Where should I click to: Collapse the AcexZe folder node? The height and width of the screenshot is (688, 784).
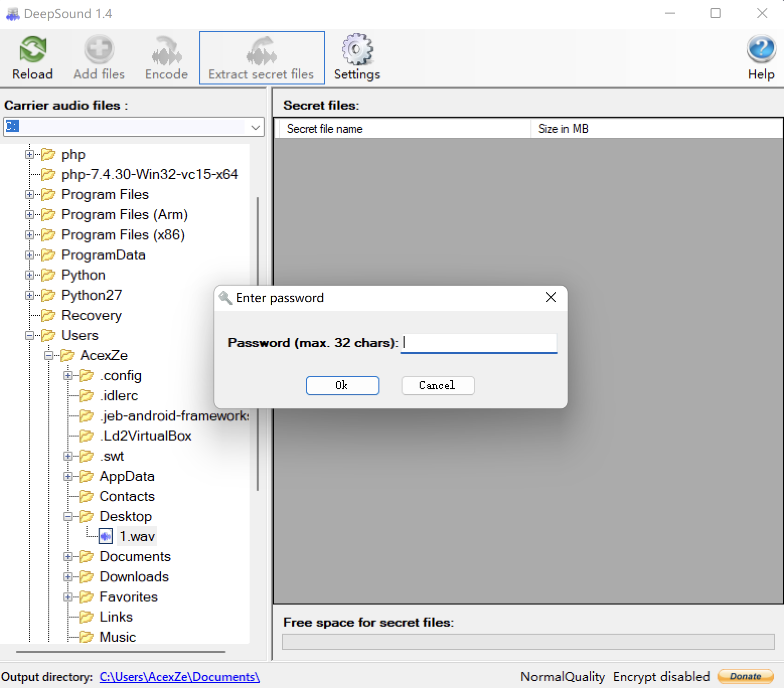49,356
